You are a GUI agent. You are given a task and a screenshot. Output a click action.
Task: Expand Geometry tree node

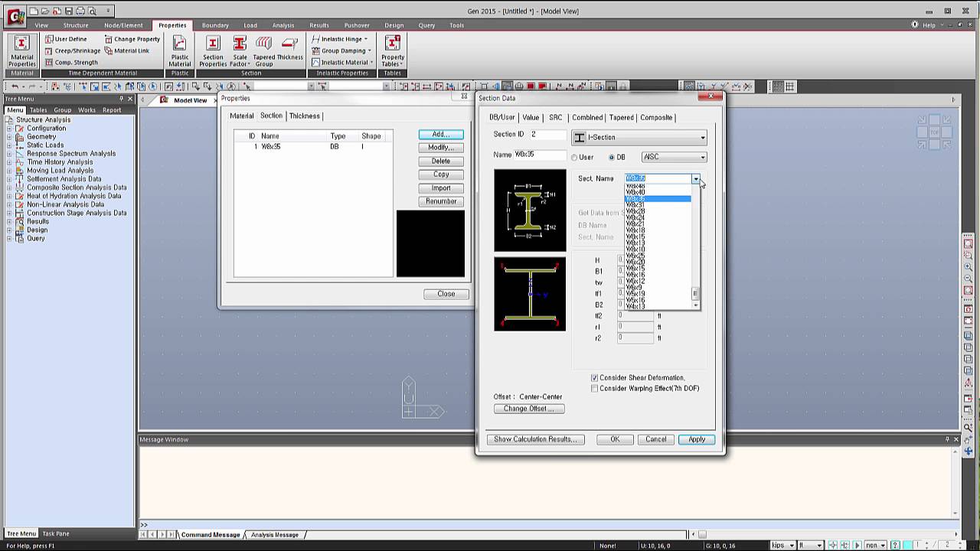9,137
